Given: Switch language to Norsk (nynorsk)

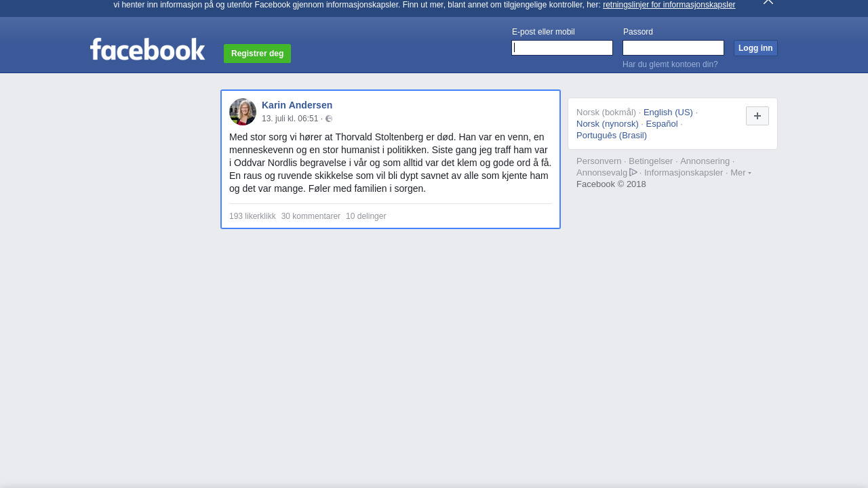Looking at the screenshot, I should 607,124.
